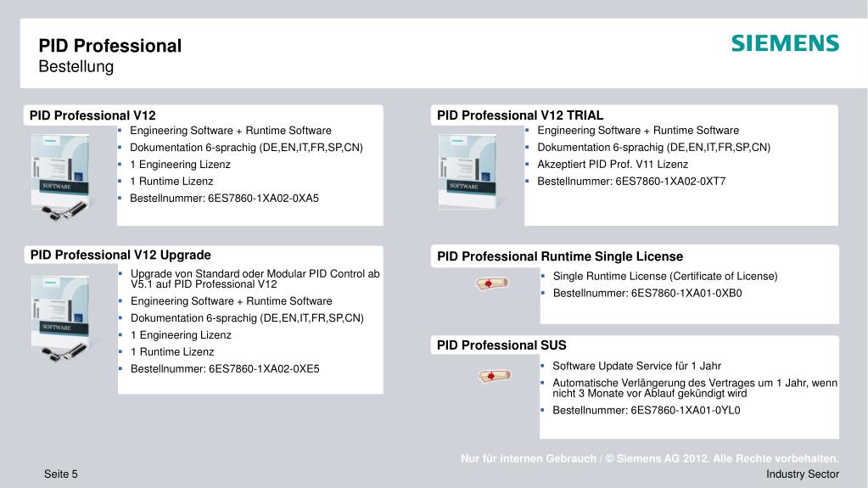Click 'Software Update Service für 1 Jahr' bullet

click(636, 366)
